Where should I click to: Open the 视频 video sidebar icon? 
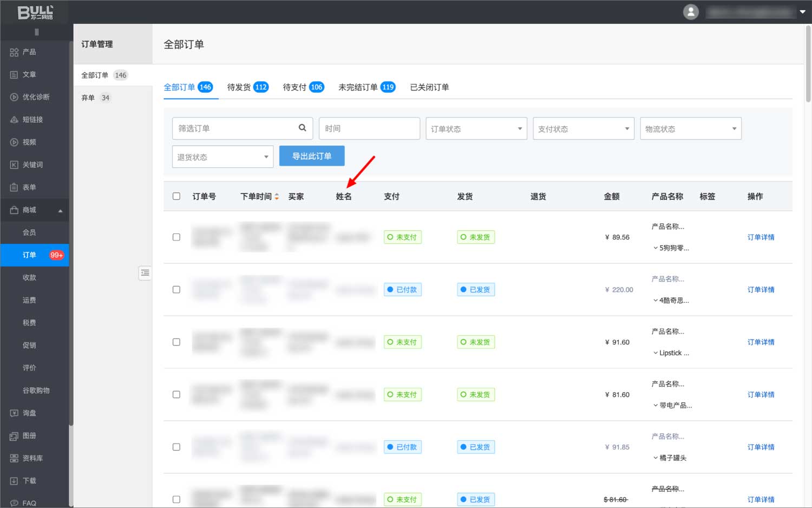click(14, 142)
